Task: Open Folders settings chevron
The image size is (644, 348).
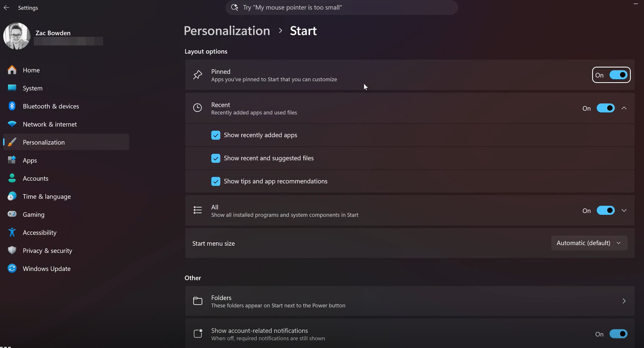Action: point(624,301)
